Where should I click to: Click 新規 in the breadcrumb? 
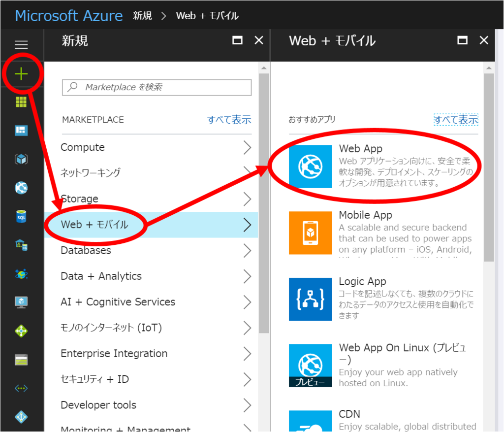pyautogui.click(x=142, y=15)
